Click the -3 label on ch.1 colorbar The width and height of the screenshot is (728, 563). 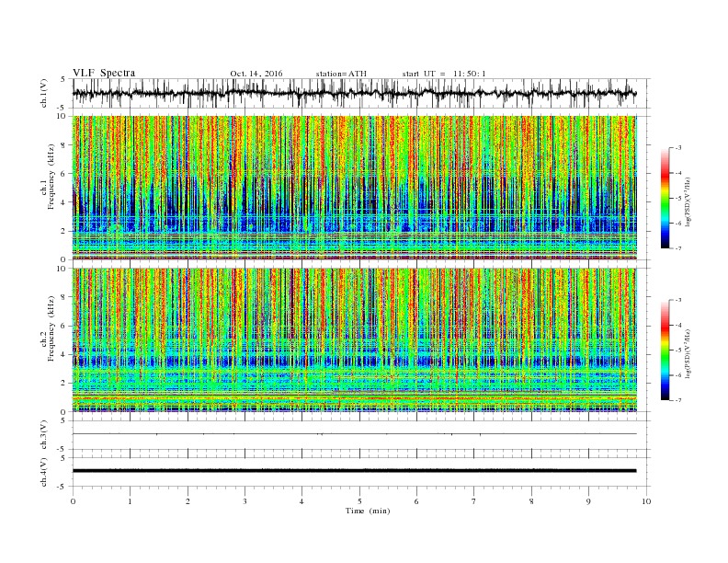677,148
